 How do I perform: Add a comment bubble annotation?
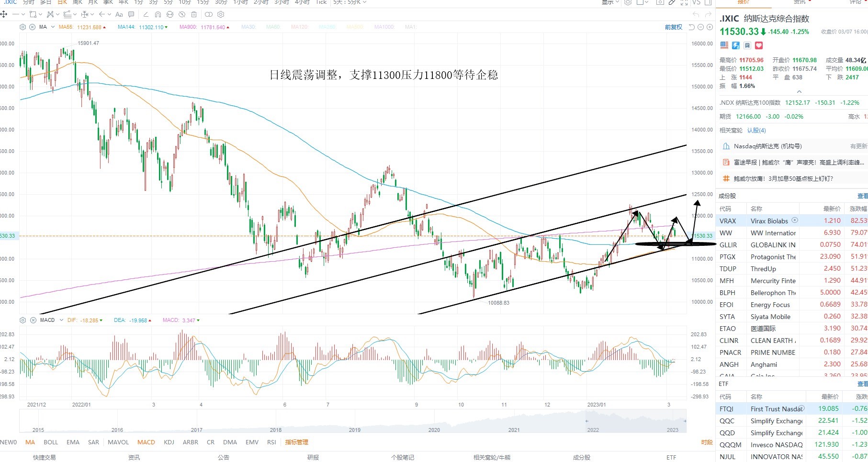click(x=131, y=14)
